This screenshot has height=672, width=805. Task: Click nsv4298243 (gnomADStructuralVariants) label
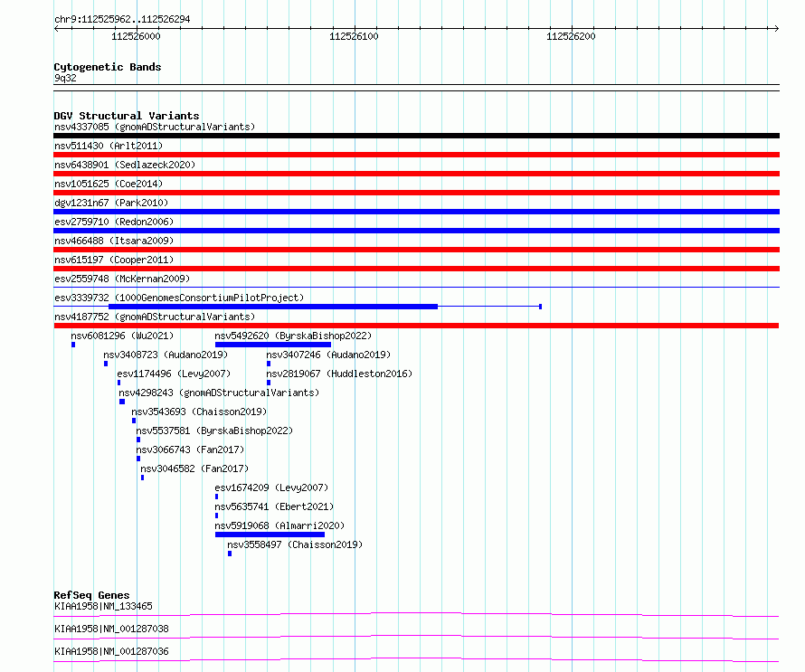coord(219,393)
